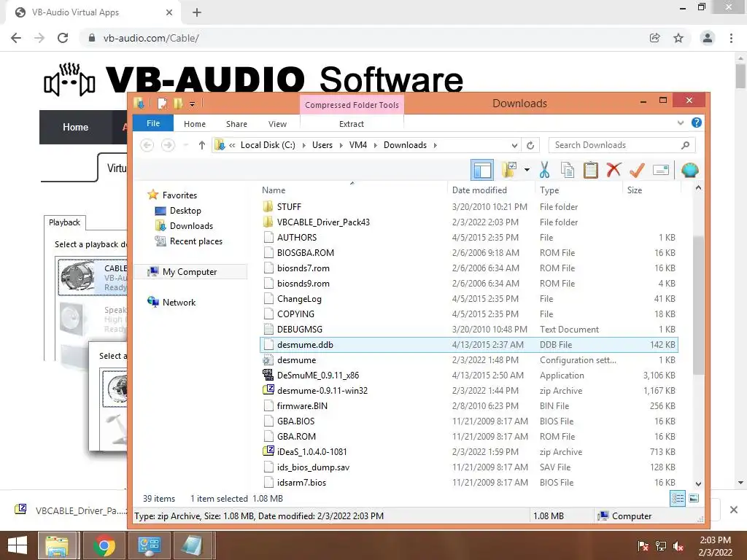Click the search magnifier icon in Explorer
Viewport: 747px width, 560px height.
(685, 145)
